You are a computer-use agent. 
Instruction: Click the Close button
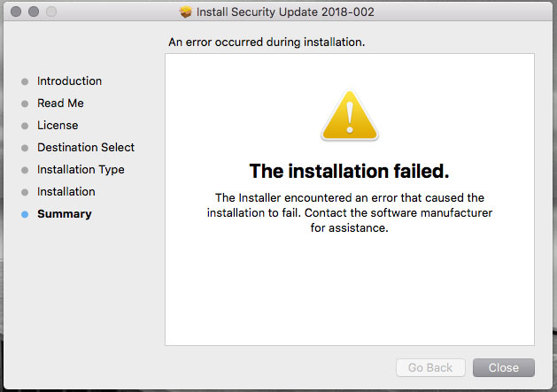503,367
